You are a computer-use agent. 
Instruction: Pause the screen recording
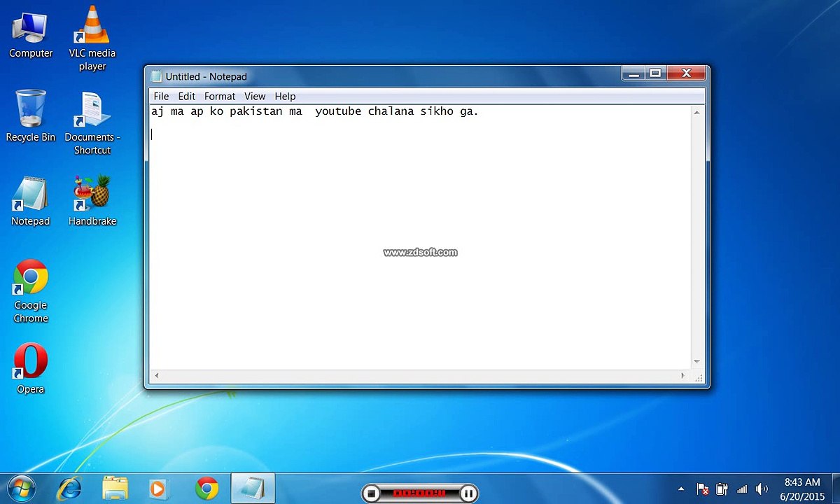468,493
